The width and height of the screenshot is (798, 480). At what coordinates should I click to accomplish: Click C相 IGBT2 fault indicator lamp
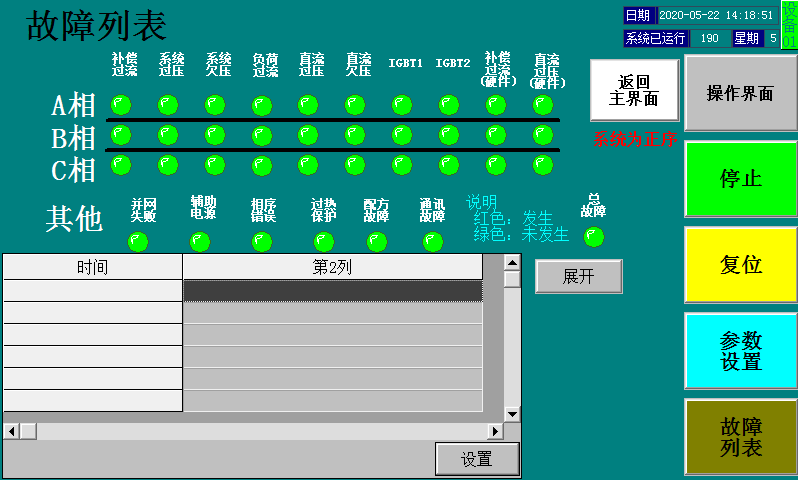point(449,164)
